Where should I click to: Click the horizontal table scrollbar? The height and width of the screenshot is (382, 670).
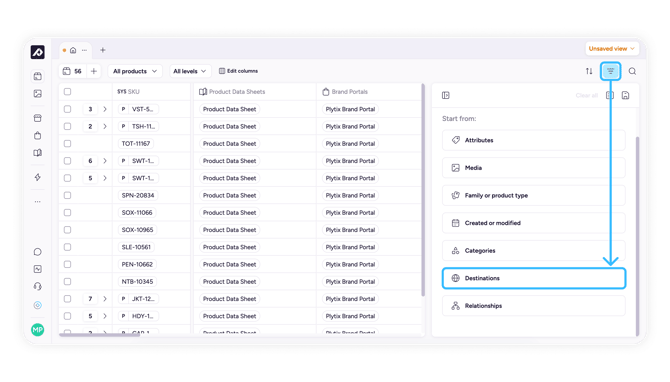[100, 335]
